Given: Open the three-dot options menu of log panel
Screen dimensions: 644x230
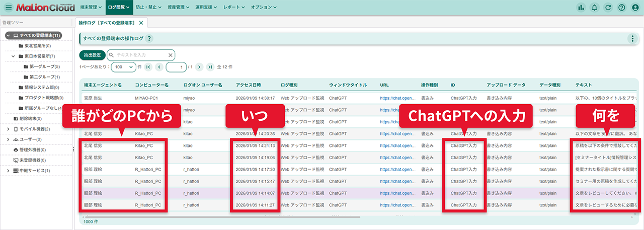Looking at the screenshot, I should [632, 39].
